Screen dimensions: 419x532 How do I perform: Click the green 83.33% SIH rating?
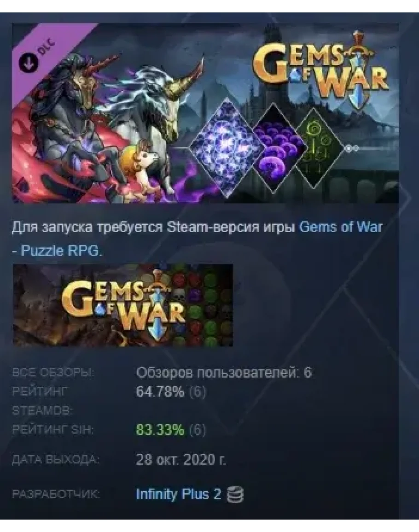(x=160, y=430)
